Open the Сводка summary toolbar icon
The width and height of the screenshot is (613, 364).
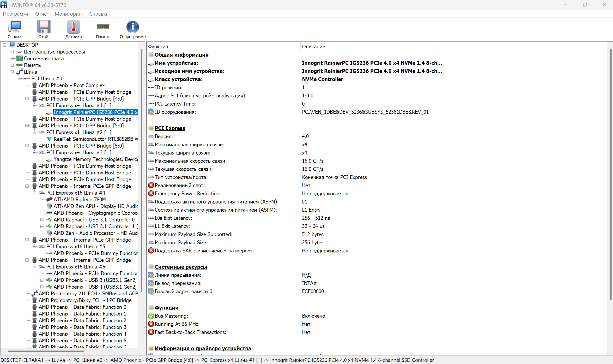14,30
